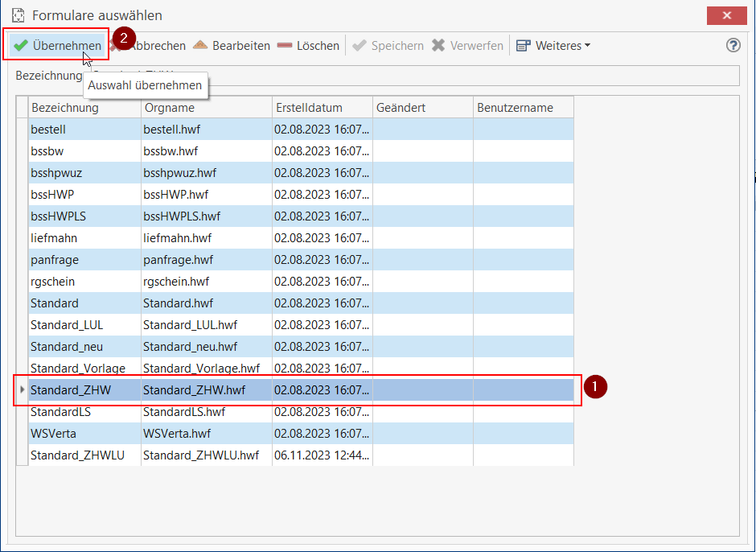This screenshot has height=552, width=756.
Task: Select the liefmahn form entry
Action: (x=54, y=238)
